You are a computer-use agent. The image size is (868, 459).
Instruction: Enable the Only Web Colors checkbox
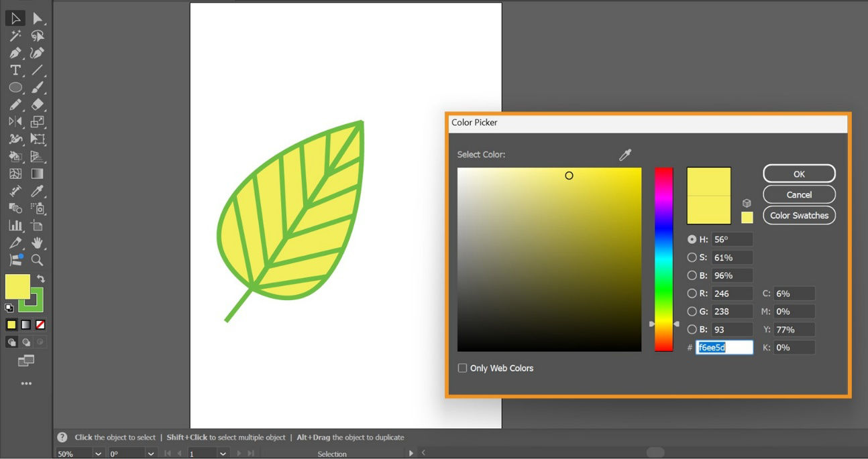(x=462, y=368)
